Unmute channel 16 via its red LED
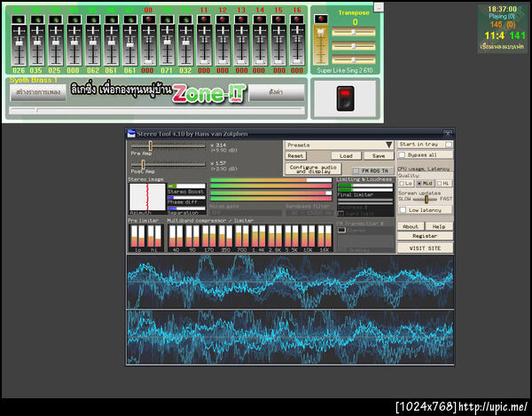532x416 pixels. (297, 20)
